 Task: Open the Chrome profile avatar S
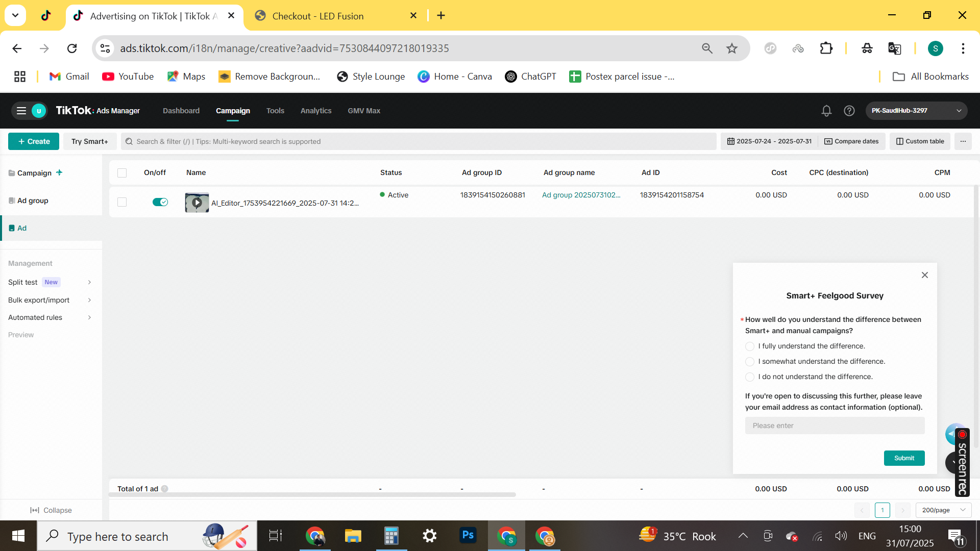(x=935, y=48)
